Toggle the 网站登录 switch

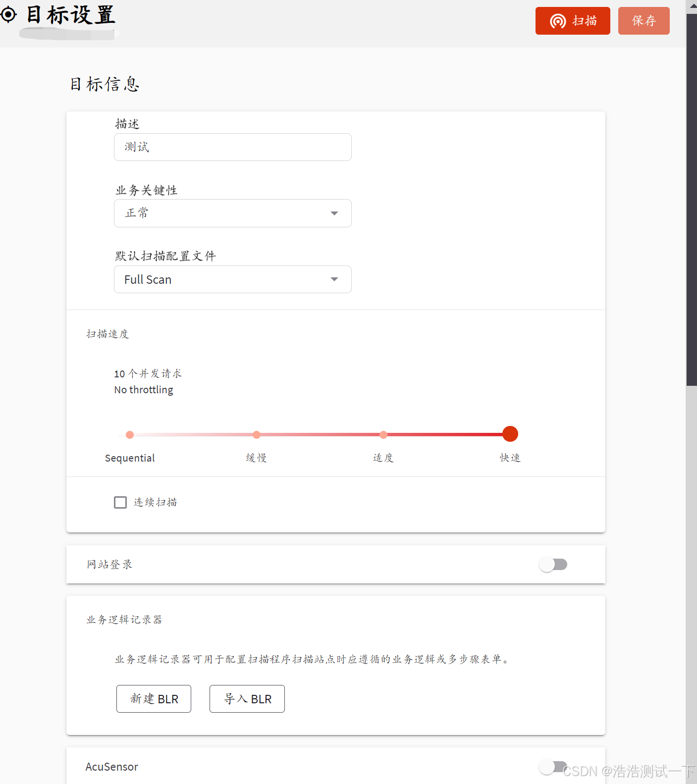(x=553, y=564)
